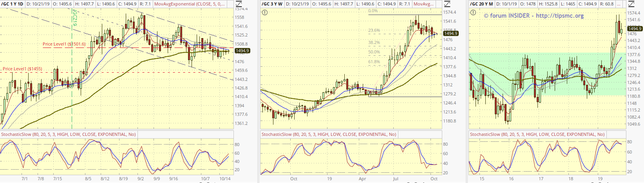The width and height of the screenshot is (644, 183).
Task: Select the /GC 20 Y M chart label
Action: pos(481,4)
